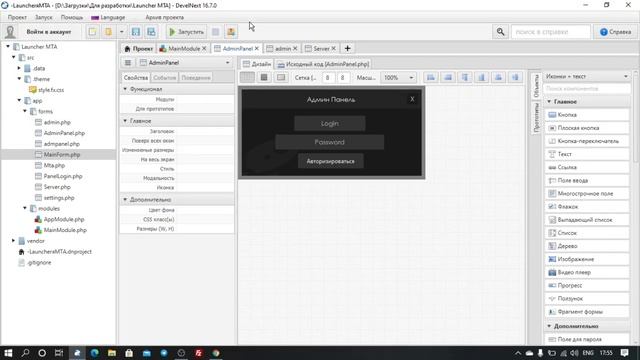
Task: Click the save all toolbar icon
Action: [151, 32]
